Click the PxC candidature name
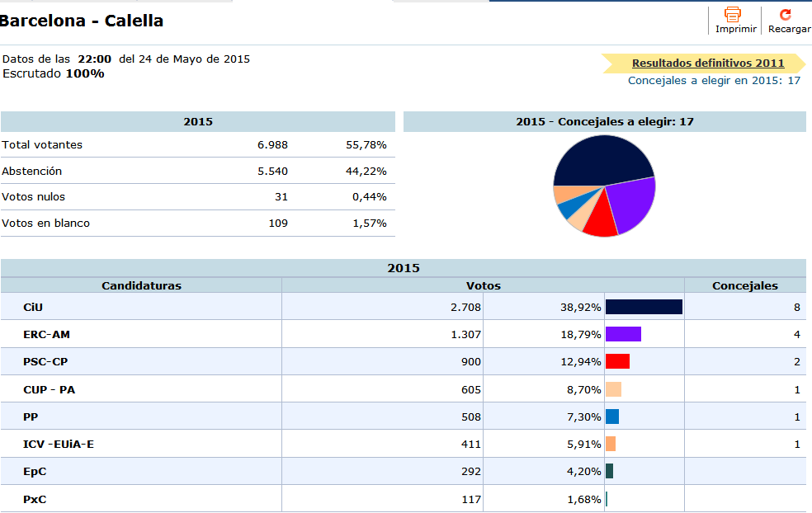The width and height of the screenshot is (812, 513). (35, 500)
